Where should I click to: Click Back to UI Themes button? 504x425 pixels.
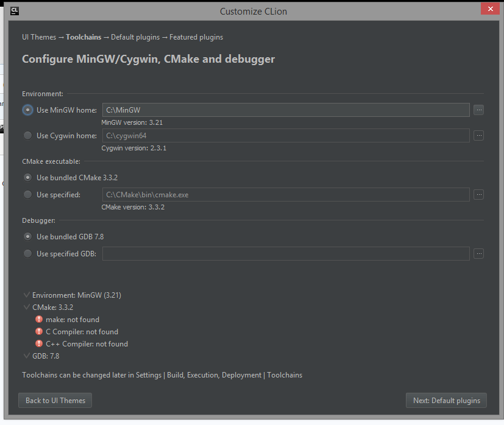(55, 400)
